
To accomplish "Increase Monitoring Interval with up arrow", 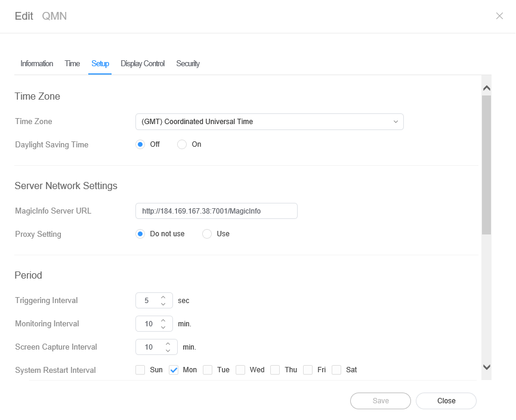I will point(163,320).
